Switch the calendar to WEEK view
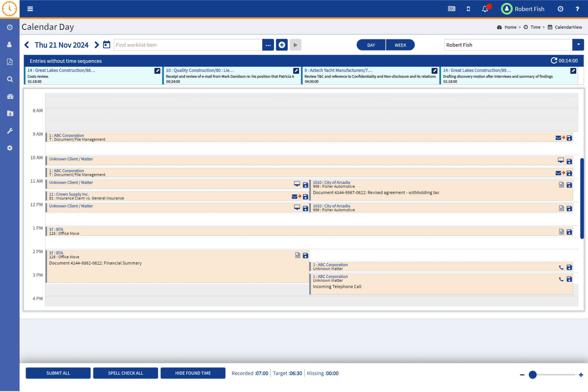 400,44
